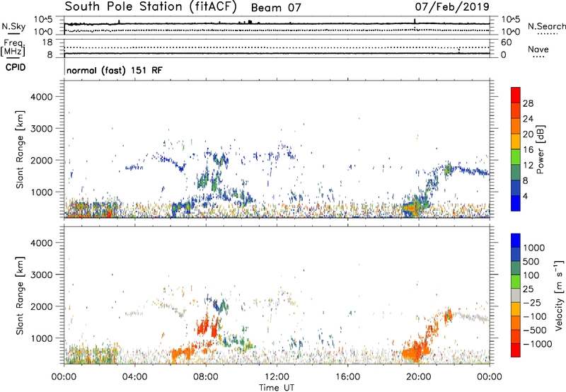Pick the bright blue bottom segment of Power colorbar
566x392 pixels.
click(516, 203)
